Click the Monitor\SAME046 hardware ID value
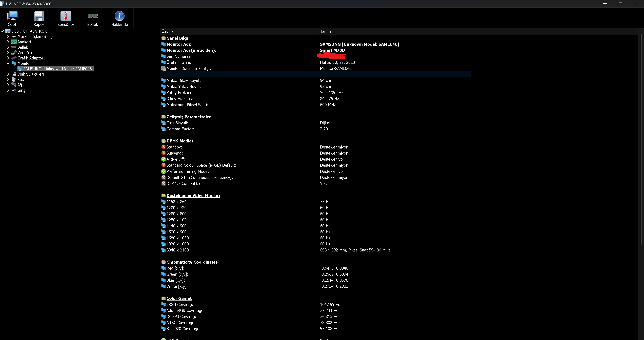 [335, 68]
